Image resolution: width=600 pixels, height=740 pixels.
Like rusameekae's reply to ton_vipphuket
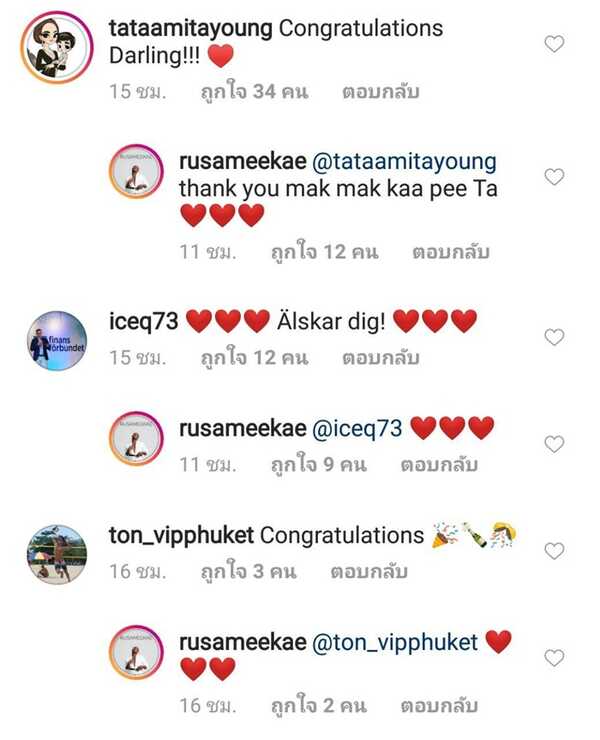tap(554, 657)
